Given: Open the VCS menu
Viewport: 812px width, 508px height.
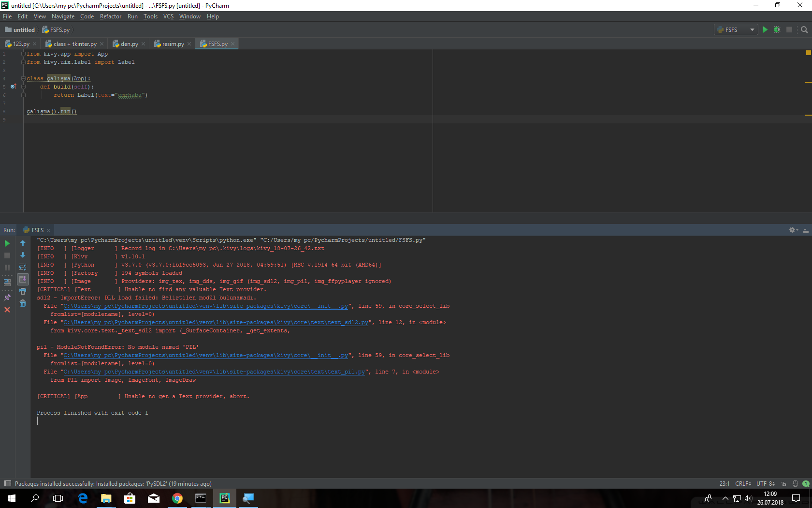Looking at the screenshot, I should [x=168, y=16].
